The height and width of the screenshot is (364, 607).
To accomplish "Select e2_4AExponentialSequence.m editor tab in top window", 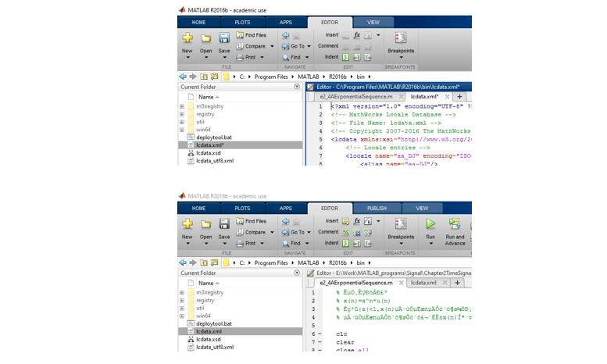I will coord(356,97).
